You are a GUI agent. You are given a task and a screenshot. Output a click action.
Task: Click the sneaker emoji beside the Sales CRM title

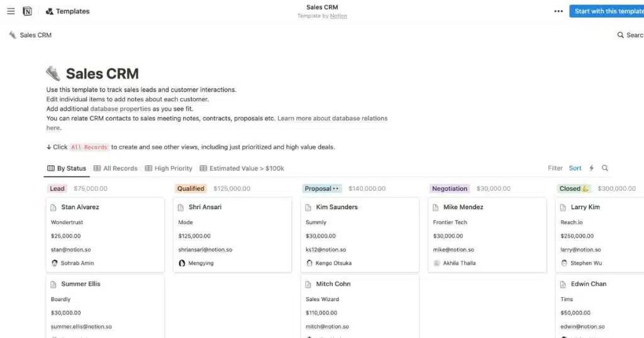[x=53, y=74]
